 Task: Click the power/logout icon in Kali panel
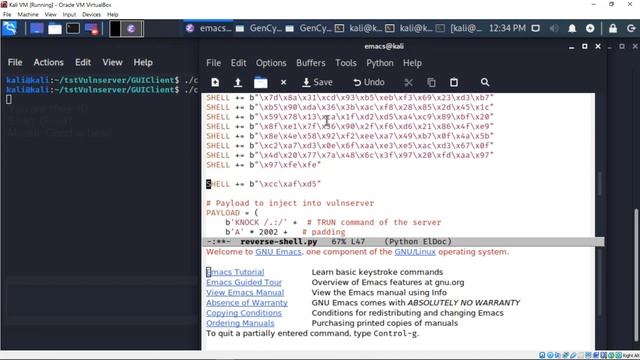[631, 28]
